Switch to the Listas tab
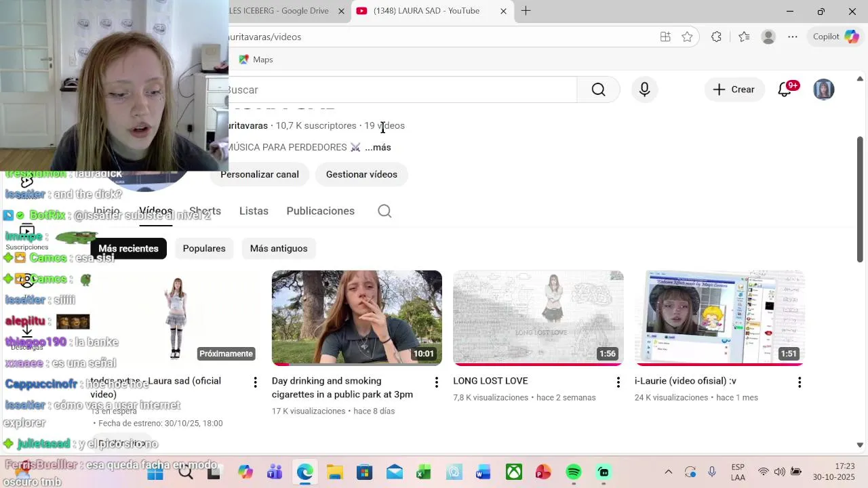 (254, 211)
